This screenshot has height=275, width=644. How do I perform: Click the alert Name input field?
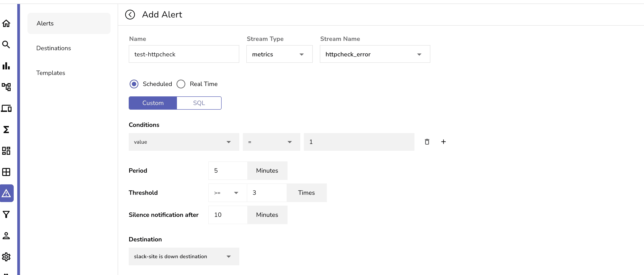[184, 54]
